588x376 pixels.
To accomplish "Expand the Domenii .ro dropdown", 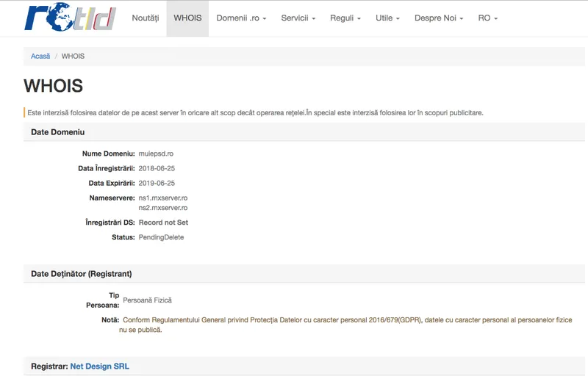I will (x=241, y=18).
